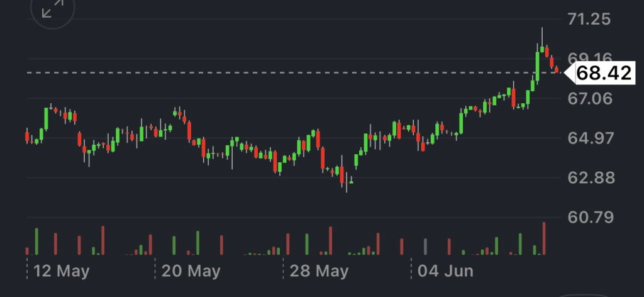
Task: Click the 28 May date marker
Action: [318, 271]
